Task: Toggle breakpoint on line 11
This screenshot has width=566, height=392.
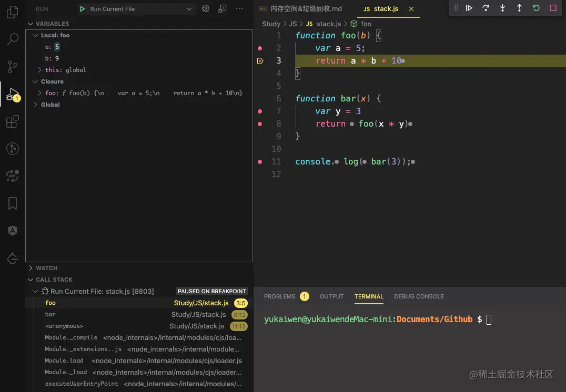Action: (260, 162)
